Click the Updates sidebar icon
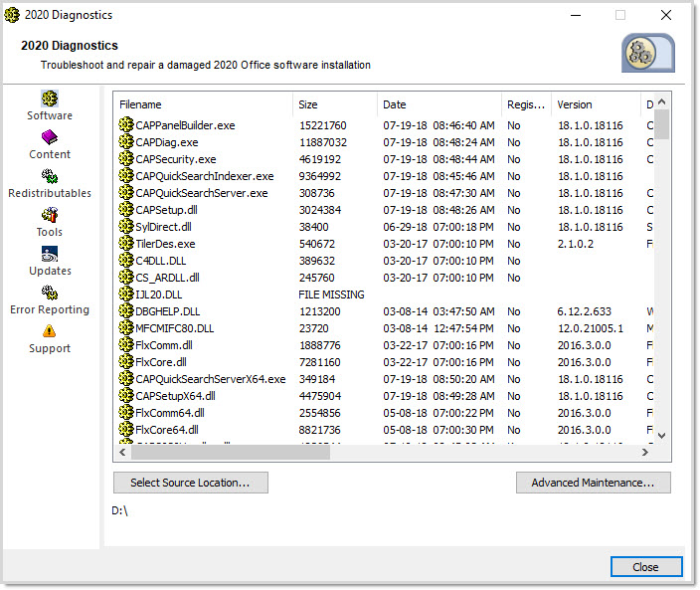The image size is (700, 590). 50,254
